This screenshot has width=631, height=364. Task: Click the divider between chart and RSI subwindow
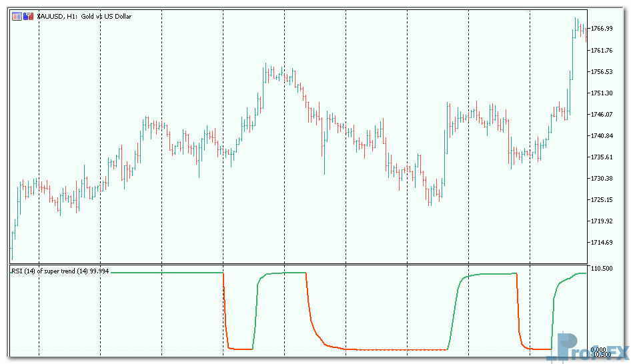point(300,264)
